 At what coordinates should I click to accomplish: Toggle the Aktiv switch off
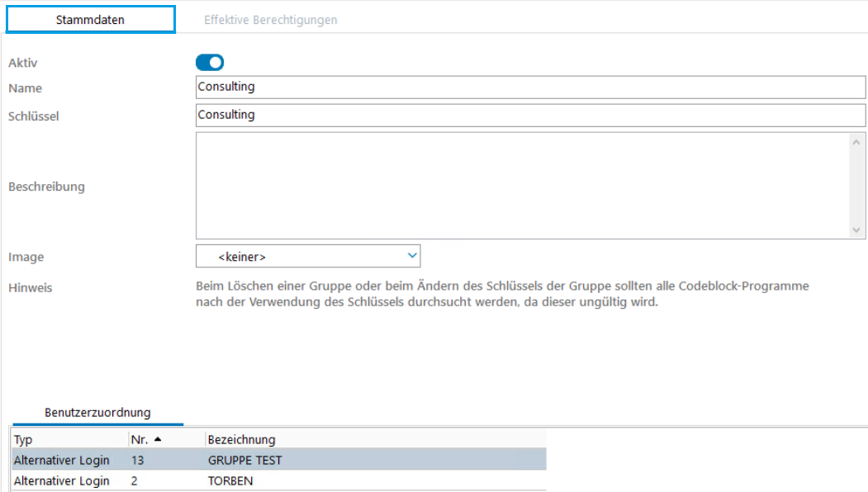click(x=210, y=62)
